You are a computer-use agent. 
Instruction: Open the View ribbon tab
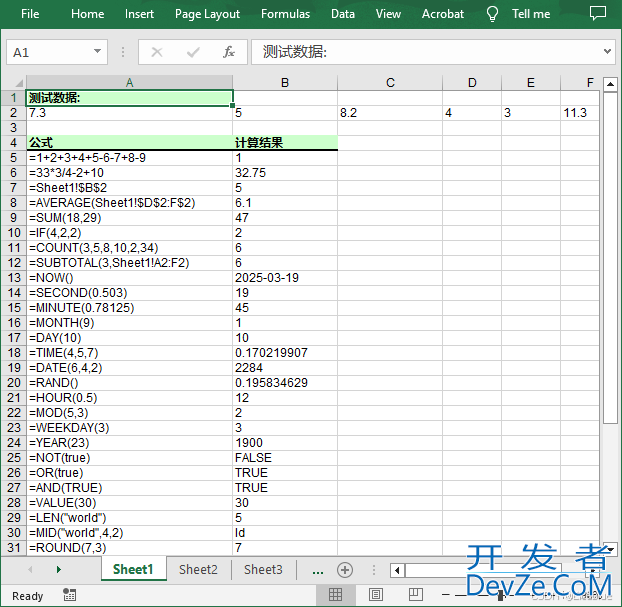click(x=388, y=14)
